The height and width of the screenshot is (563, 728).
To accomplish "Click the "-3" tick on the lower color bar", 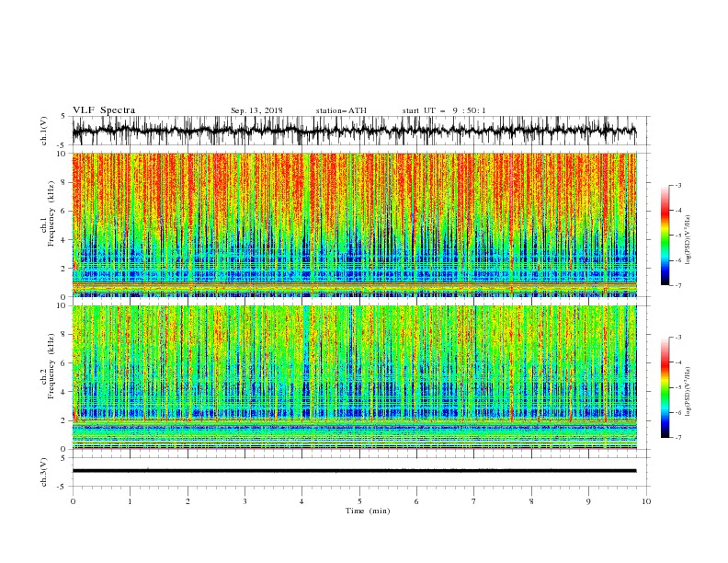I will pos(677,338).
